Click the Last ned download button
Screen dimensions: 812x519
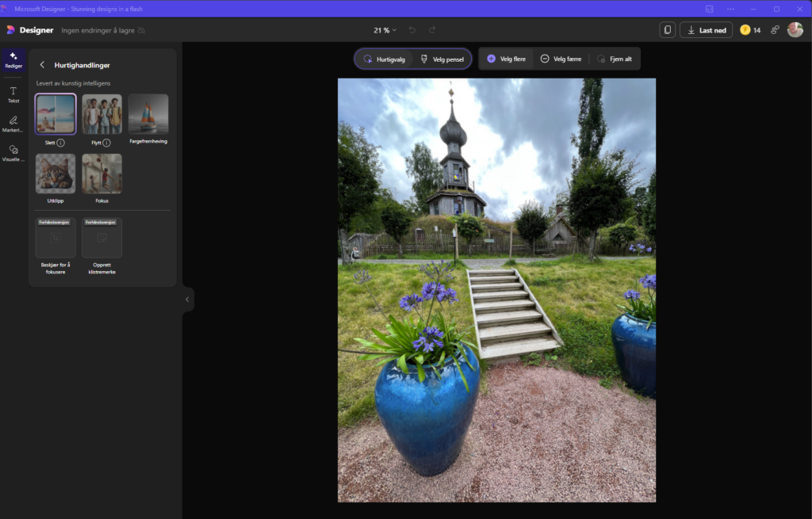tap(706, 30)
